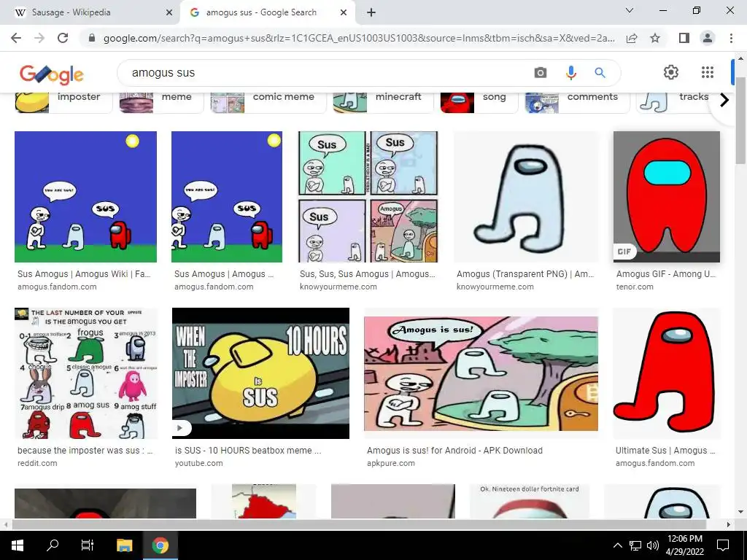Open Sus, Sus, Sus Amogus comic image
The width and height of the screenshot is (747, 560).
coord(368,197)
